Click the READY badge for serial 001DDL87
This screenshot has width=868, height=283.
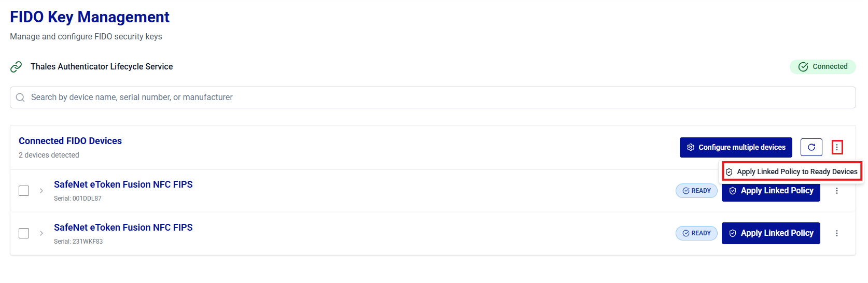(696, 191)
